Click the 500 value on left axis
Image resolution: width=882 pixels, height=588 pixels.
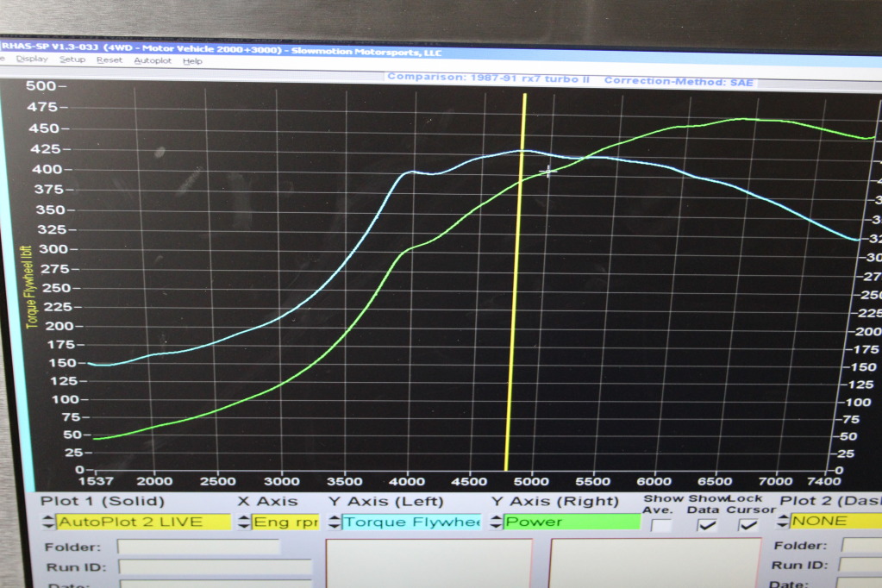[x=41, y=86]
